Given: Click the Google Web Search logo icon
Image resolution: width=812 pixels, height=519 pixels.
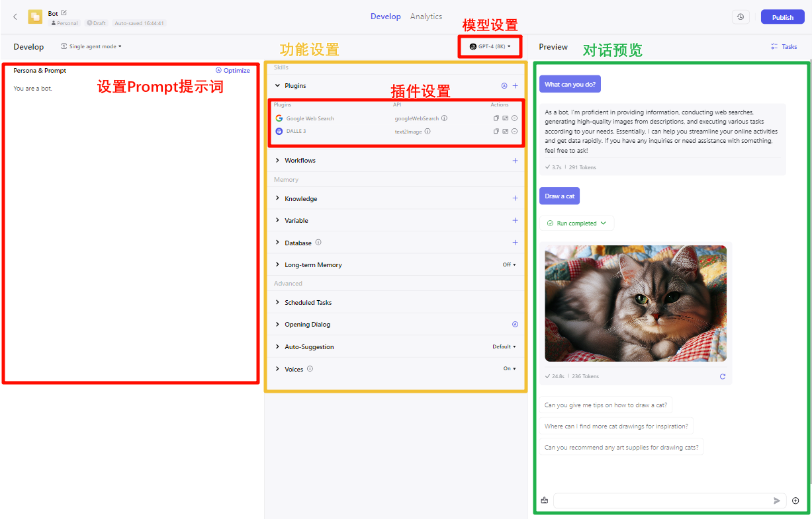Looking at the screenshot, I should tap(279, 118).
